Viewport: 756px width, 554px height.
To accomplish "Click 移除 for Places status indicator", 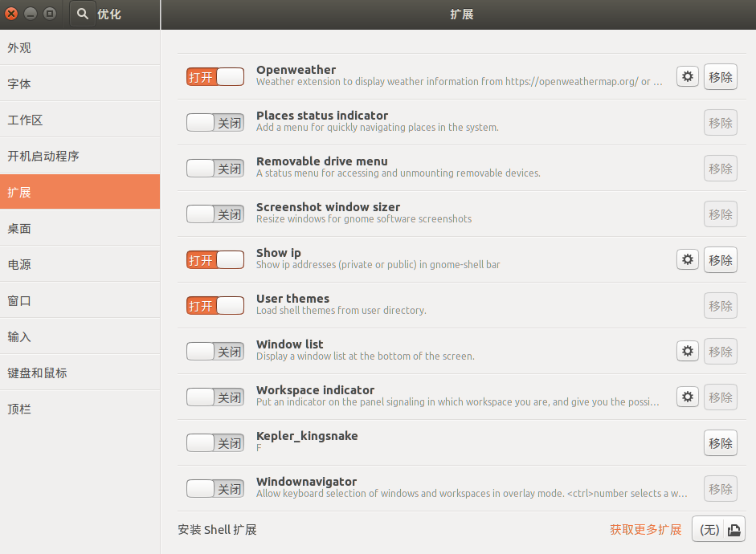I will [721, 122].
